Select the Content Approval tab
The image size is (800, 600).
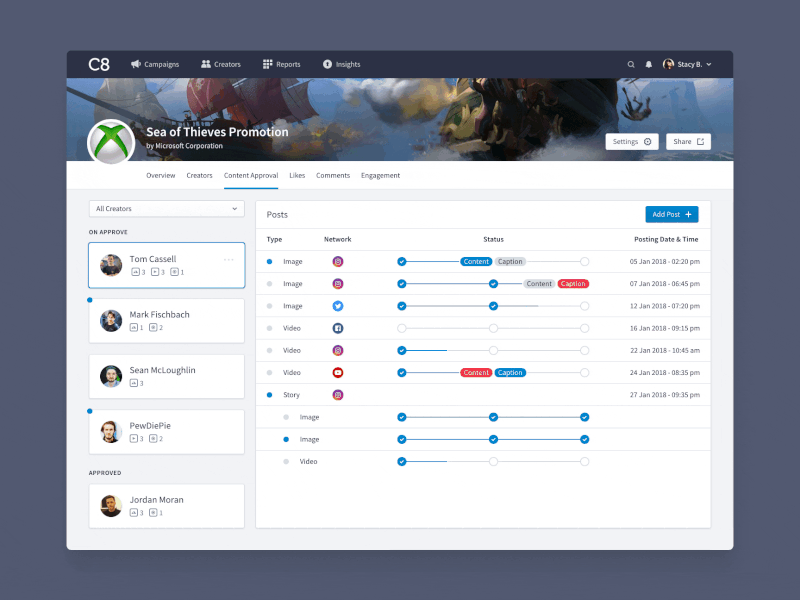[x=251, y=176]
